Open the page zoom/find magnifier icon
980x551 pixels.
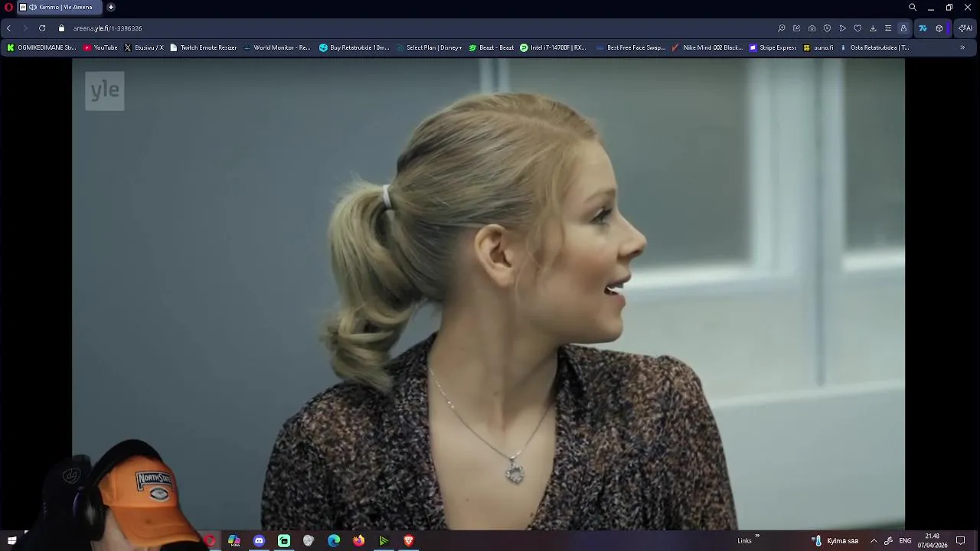(x=782, y=28)
